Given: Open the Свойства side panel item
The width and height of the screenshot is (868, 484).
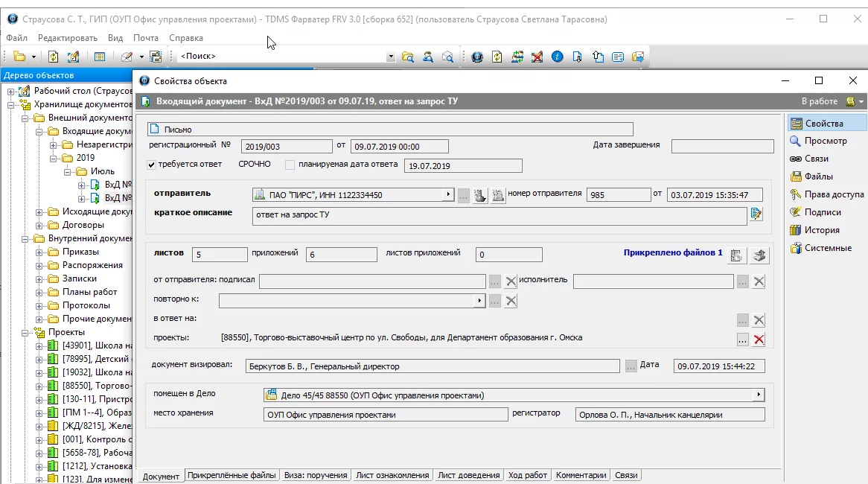Looking at the screenshot, I should [826, 124].
